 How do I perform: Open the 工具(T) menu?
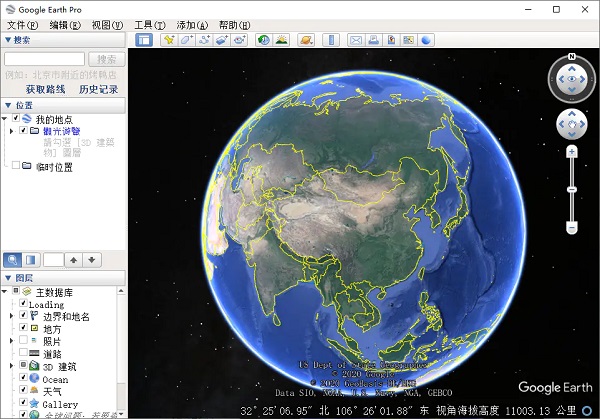click(x=150, y=25)
